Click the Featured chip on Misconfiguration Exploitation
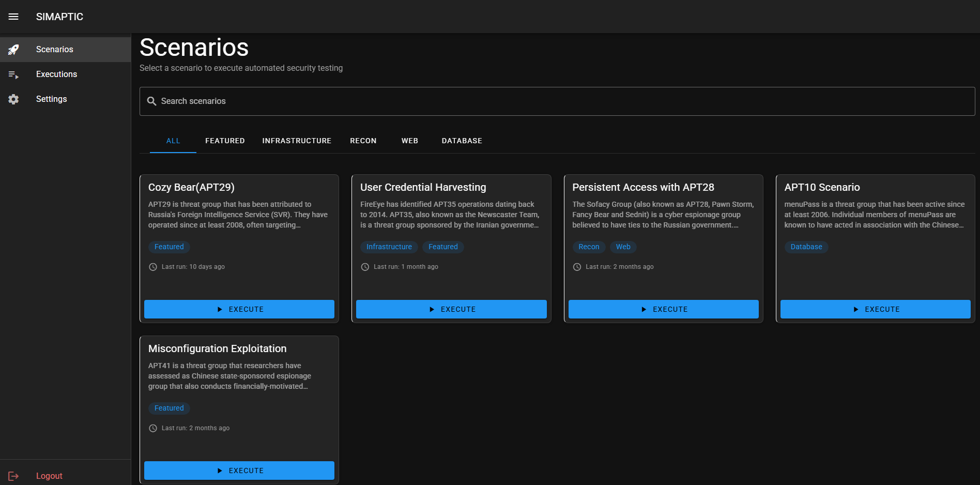Image resolution: width=980 pixels, height=485 pixels. coord(169,408)
